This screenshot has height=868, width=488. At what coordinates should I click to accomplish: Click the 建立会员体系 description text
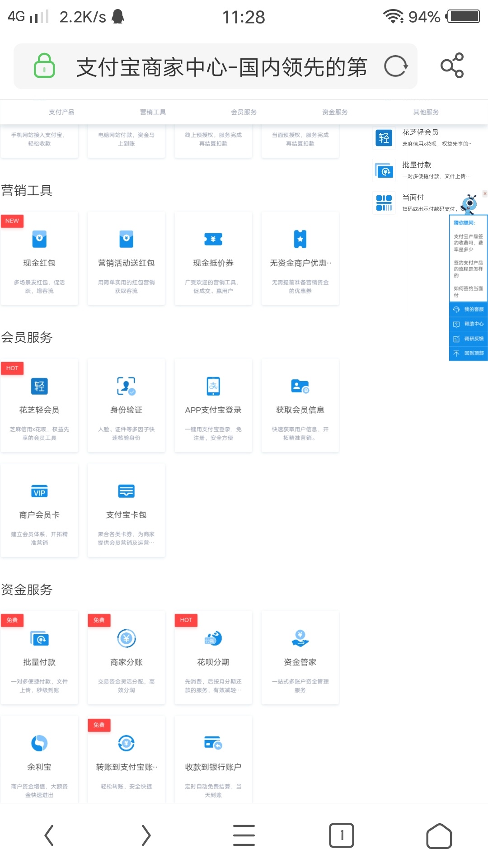(x=39, y=538)
